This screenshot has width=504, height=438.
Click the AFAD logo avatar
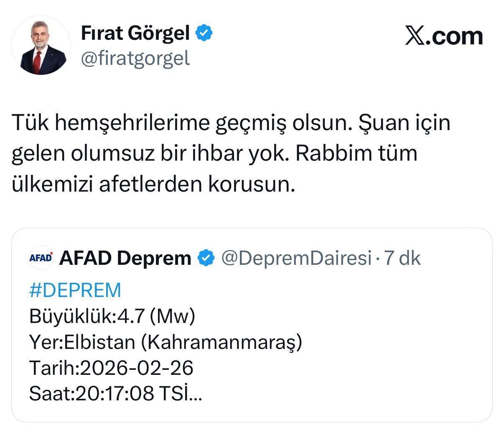point(41,257)
